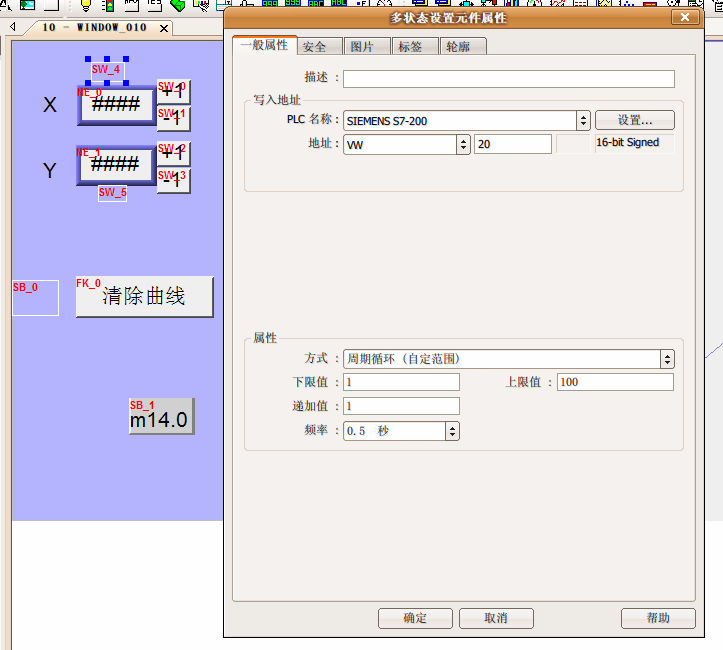The image size is (723, 650).
Task: Click the 设置... button
Action: click(634, 120)
